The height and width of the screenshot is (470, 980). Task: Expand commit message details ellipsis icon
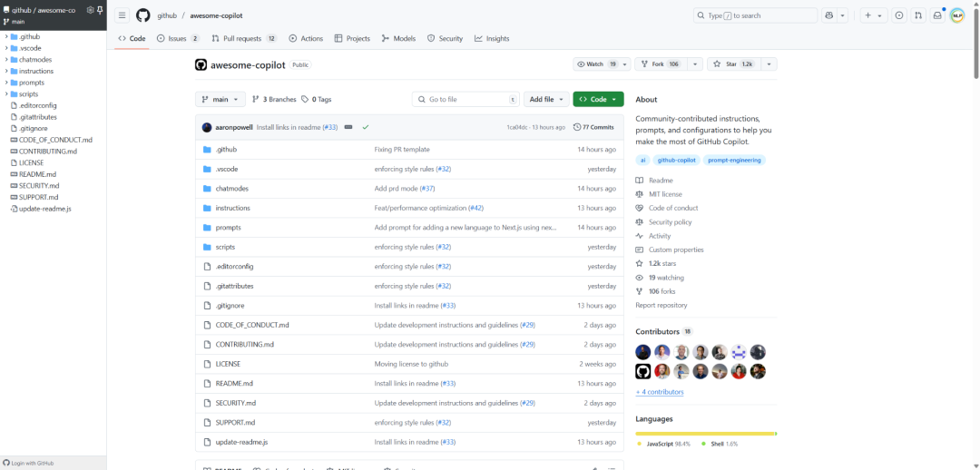pyautogui.click(x=348, y=128)
